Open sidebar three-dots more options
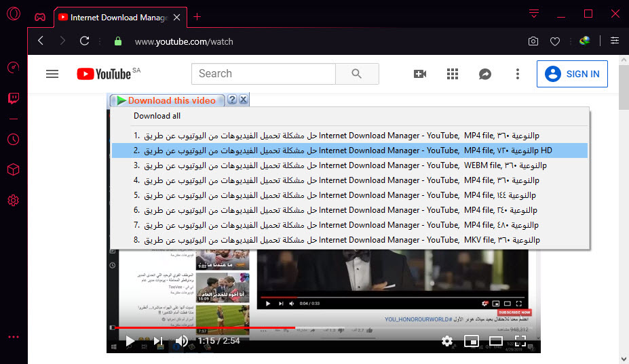This screenshot has width=629, height=364. coord(14,337)
